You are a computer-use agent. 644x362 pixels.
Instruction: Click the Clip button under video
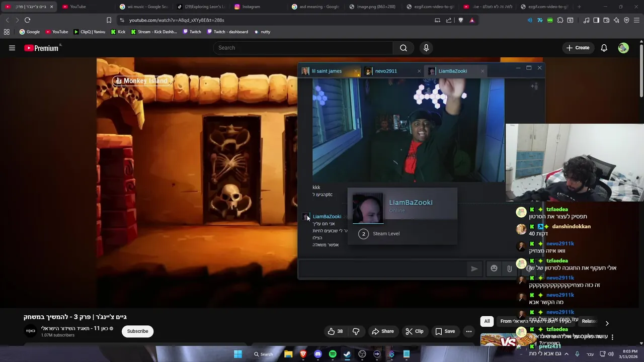(x=415, y=331)
